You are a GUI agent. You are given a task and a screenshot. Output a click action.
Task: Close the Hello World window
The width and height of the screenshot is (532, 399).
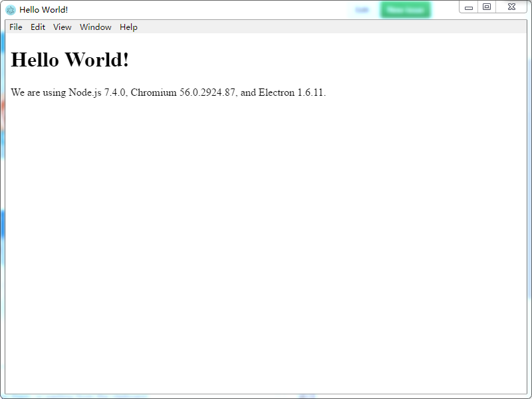(x=511, y=7)
